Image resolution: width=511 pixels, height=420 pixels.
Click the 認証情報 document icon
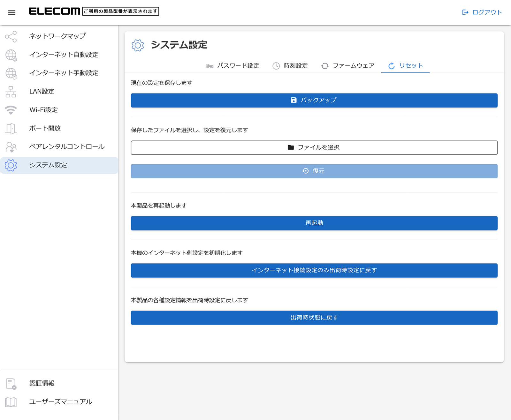(11, 384)
